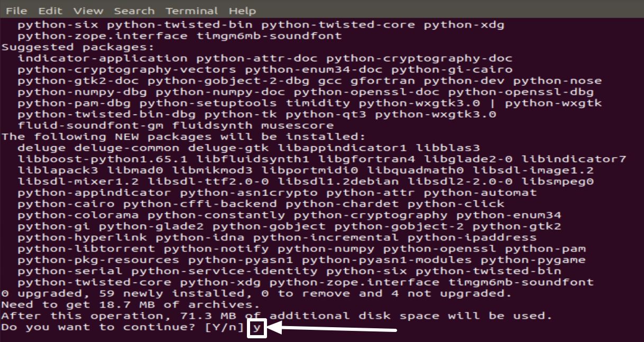Click the 'libquadmath0' package name

(x=416, y=170)
